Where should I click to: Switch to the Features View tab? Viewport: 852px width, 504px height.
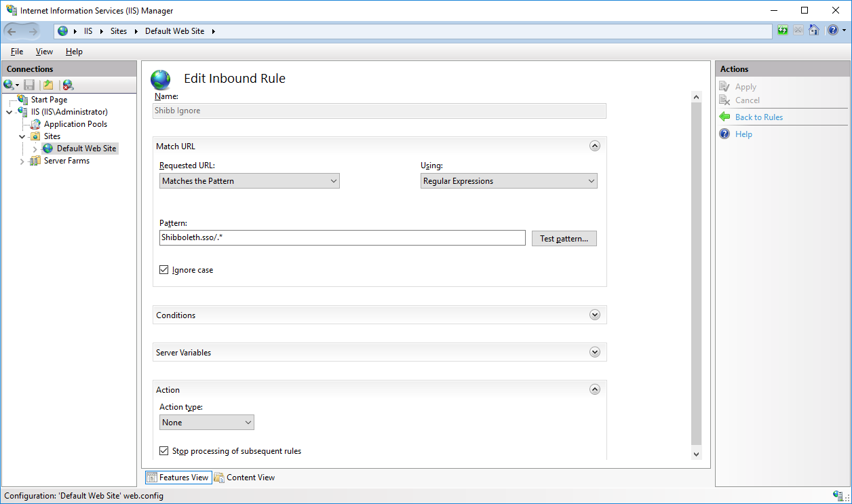(178, 477)
